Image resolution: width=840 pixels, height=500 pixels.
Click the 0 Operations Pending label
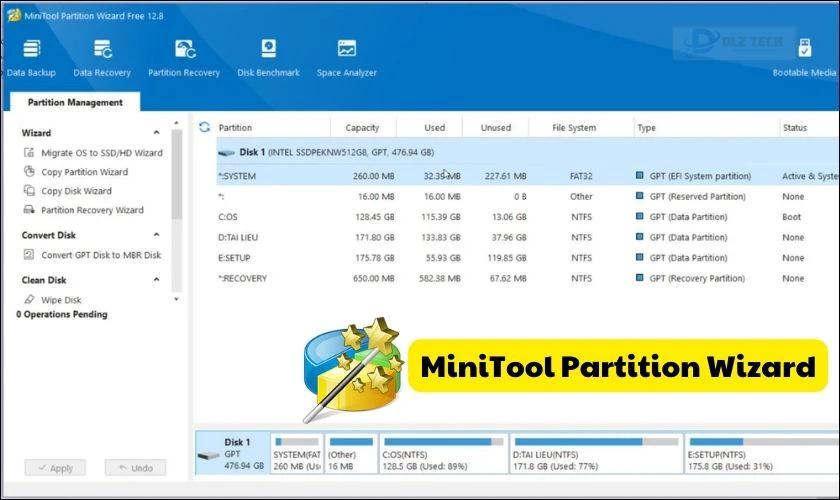pos(62,315)
